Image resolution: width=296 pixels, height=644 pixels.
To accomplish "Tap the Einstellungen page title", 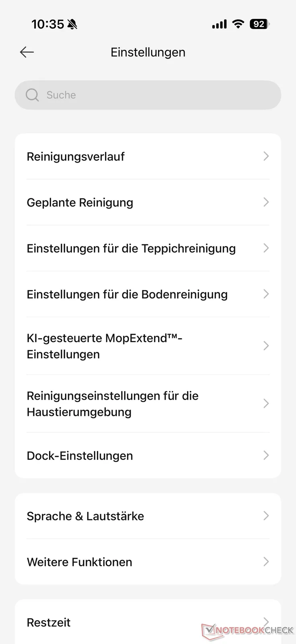I will [148, 52].
